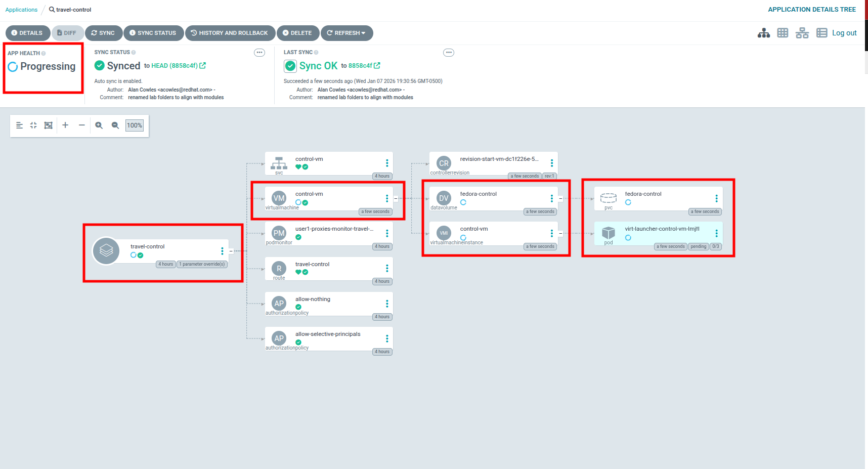The width and height of the screenshot is (868, 469).
Task: Open the Refresh dropdown button
Action: [346, 33]
